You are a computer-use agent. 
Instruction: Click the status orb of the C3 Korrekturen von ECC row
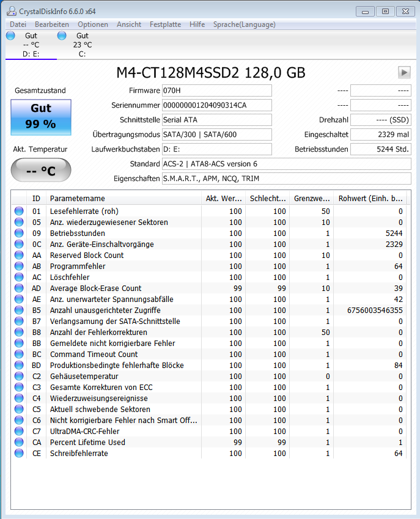(x=19, y=388)
